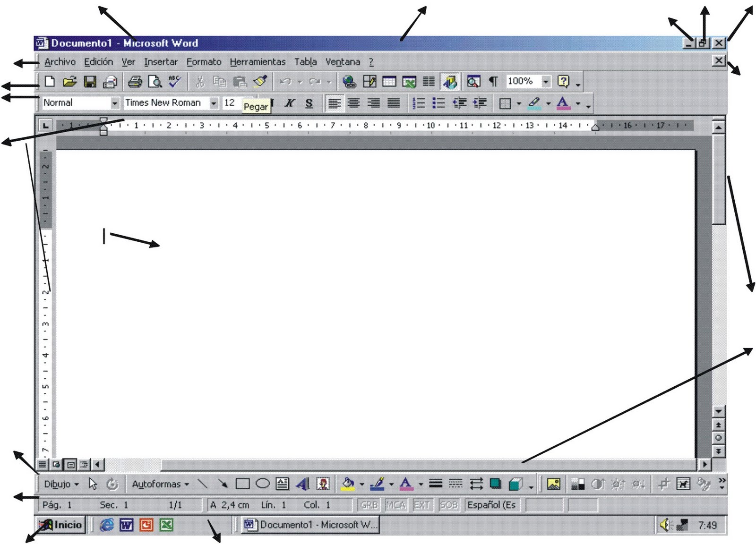Open the Tabla menu
Image resolution: width=756 pixels, height=544 pixels.
point(305,62)
